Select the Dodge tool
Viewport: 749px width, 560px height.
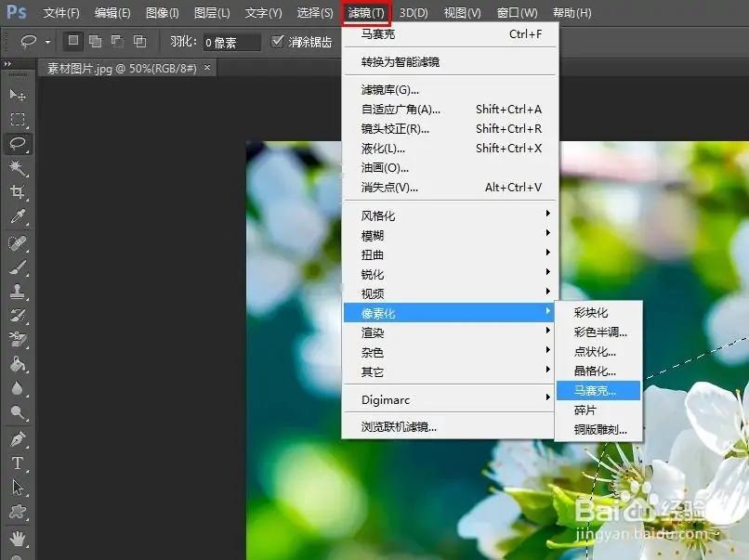(18, 412)
